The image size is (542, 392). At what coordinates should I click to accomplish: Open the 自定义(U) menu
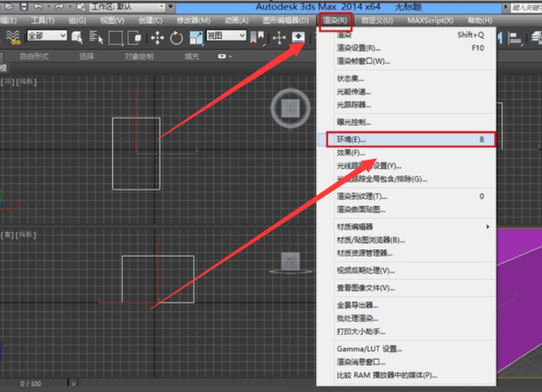pyautogui.click(x=377, y=21)
